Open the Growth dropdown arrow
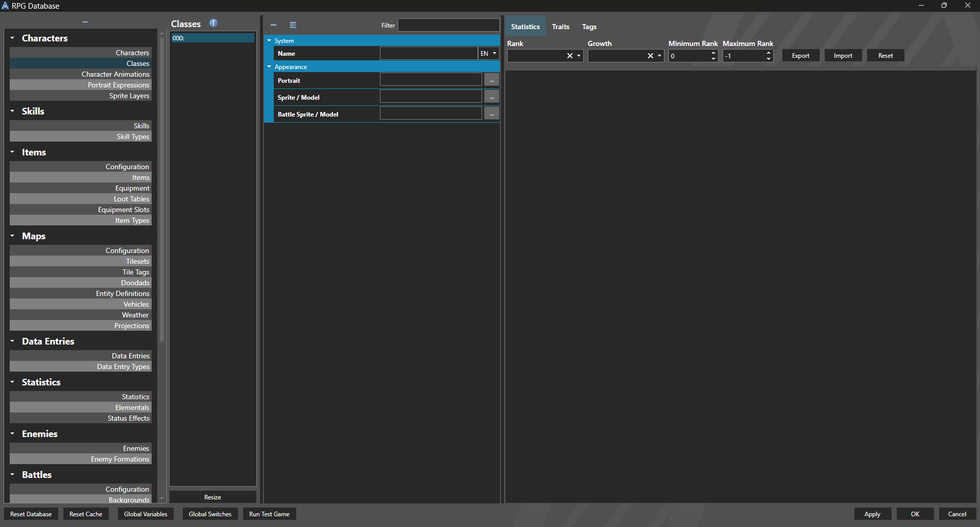 [659, 56]
